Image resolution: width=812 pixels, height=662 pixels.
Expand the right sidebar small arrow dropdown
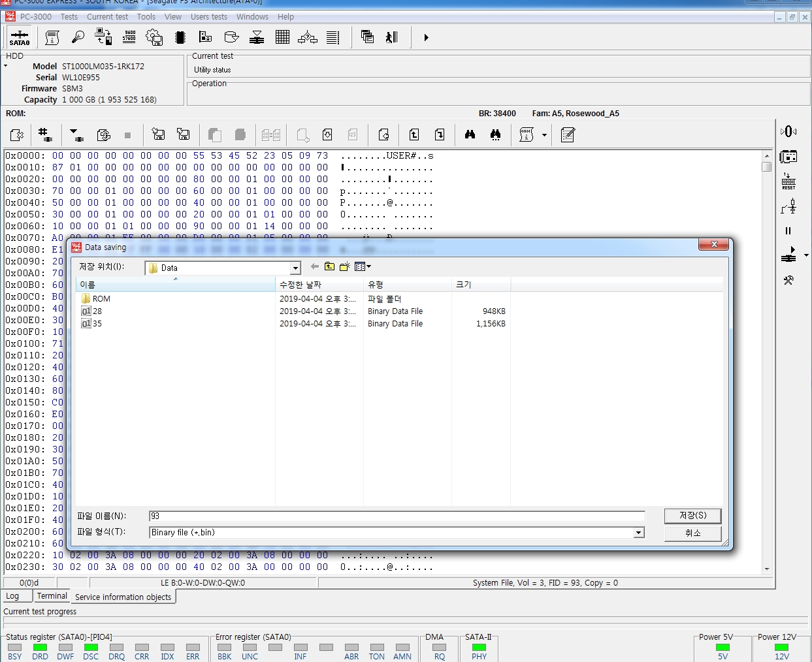pyautogui.click(x=806, y=255)
